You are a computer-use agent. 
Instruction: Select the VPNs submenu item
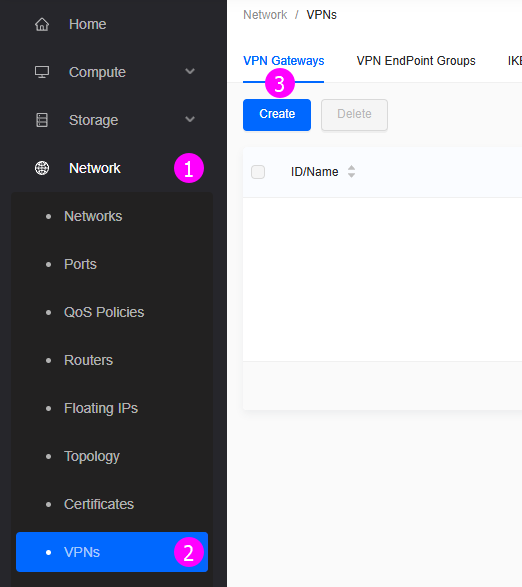pyautogui.click(x=112, y=552)
